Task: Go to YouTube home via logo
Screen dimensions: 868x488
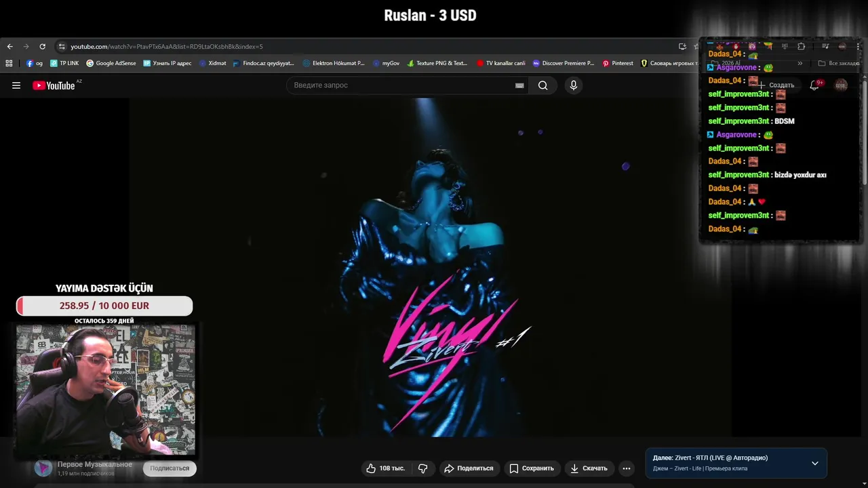Action: click(x=54, y=85)
